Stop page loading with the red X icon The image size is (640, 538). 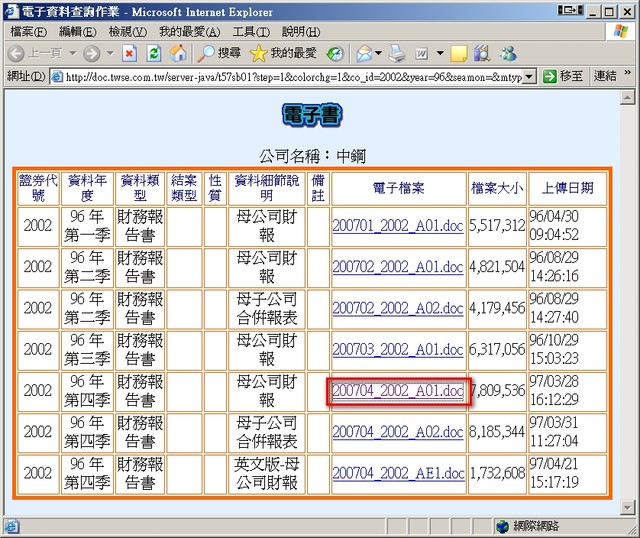tap(129, 53)
